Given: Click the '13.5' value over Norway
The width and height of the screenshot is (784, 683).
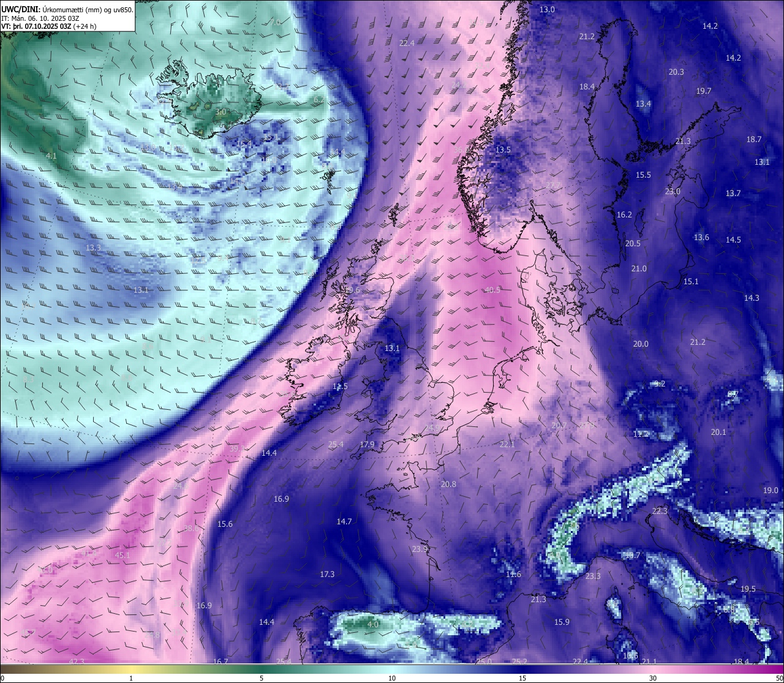Looking at the screenshot, I should tap(503, 149).
